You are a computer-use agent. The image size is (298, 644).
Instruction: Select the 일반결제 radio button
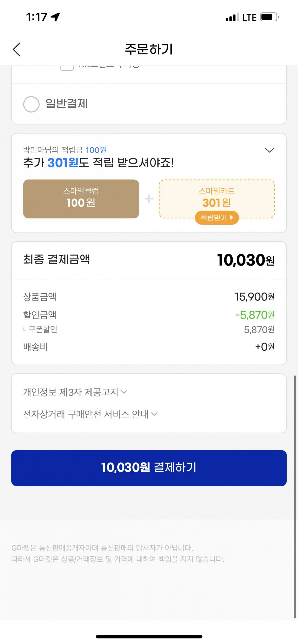31,104
